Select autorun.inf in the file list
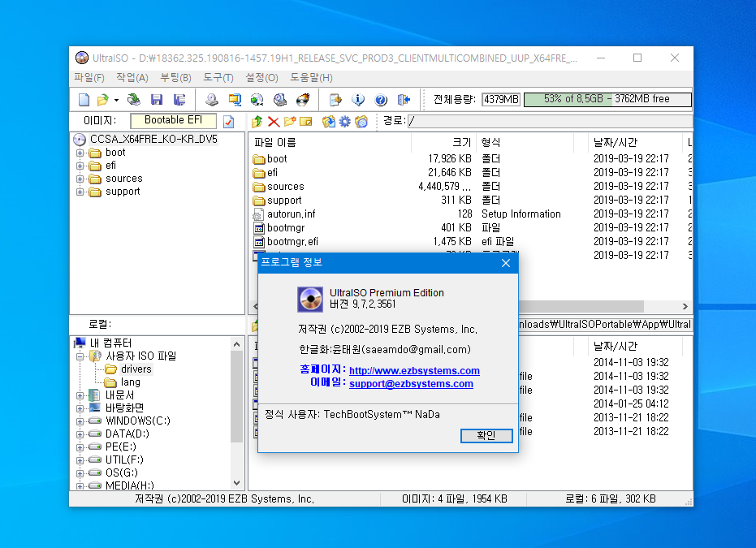 click(291, 214)
